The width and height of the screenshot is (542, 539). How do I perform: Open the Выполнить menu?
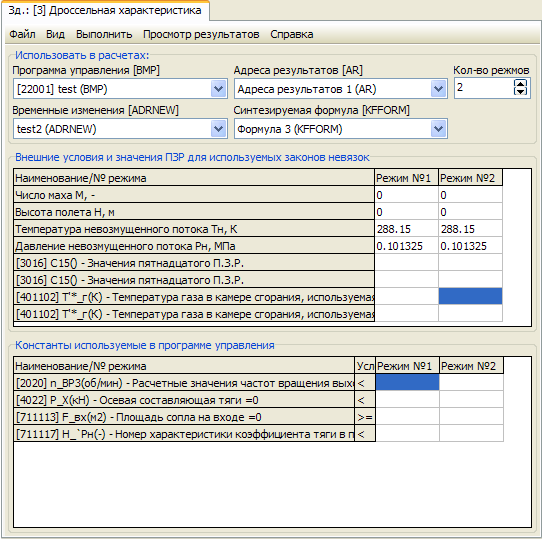(104, 34)
